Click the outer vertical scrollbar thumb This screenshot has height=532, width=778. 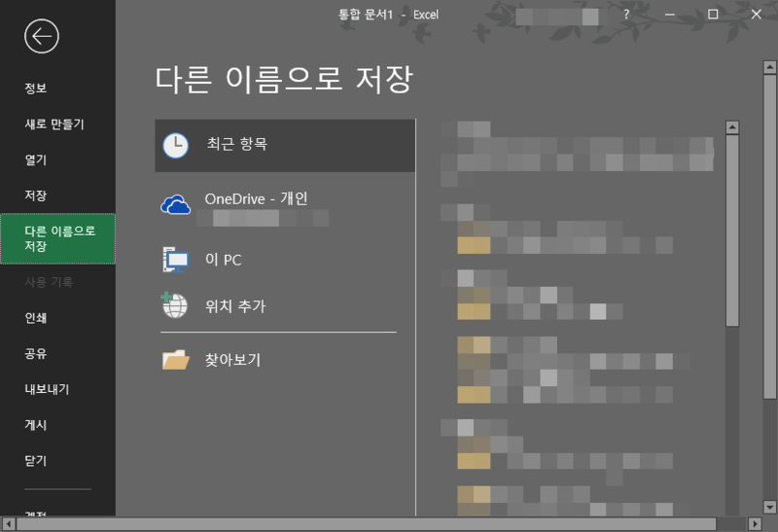(769, 236)
